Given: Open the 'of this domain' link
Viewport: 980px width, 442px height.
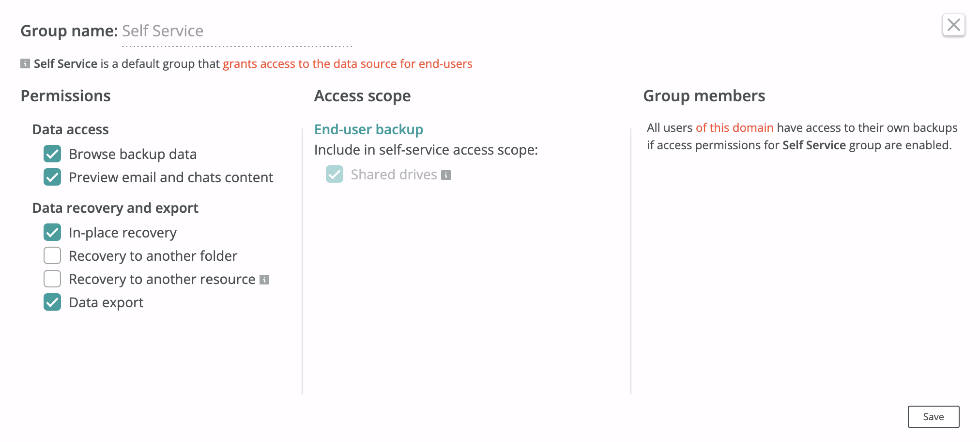Looking at the screenshot, I should (x=734, y=128).
